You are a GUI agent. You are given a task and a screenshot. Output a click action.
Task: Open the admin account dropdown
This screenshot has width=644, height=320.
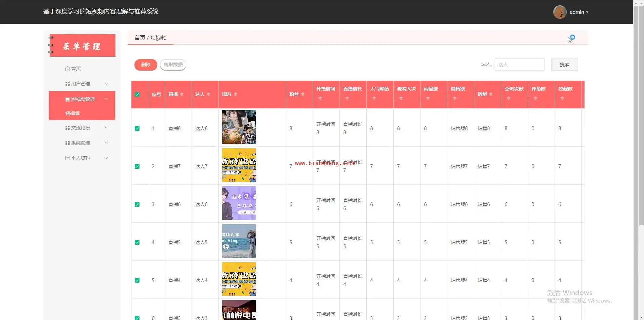(579, 12)
